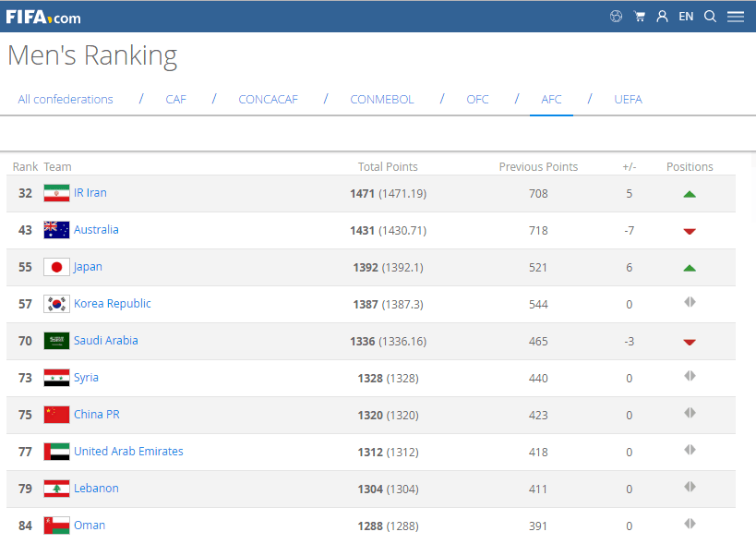Switch to the UEFA tab

click(628, 100)
